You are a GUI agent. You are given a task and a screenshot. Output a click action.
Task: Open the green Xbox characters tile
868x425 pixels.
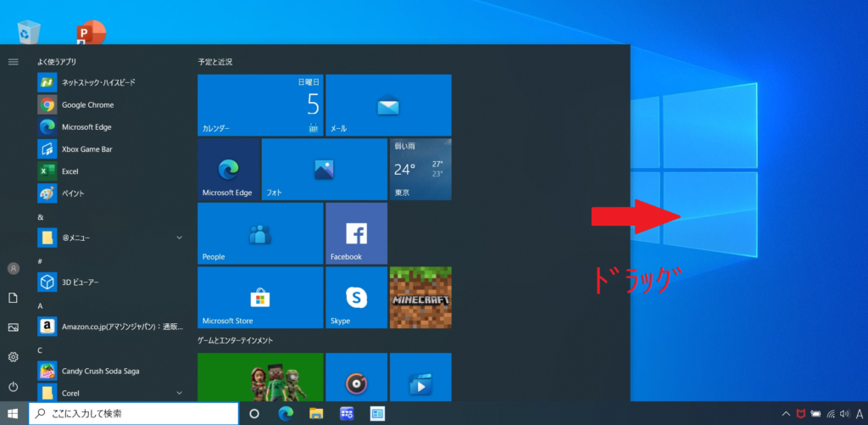(260, 377)
